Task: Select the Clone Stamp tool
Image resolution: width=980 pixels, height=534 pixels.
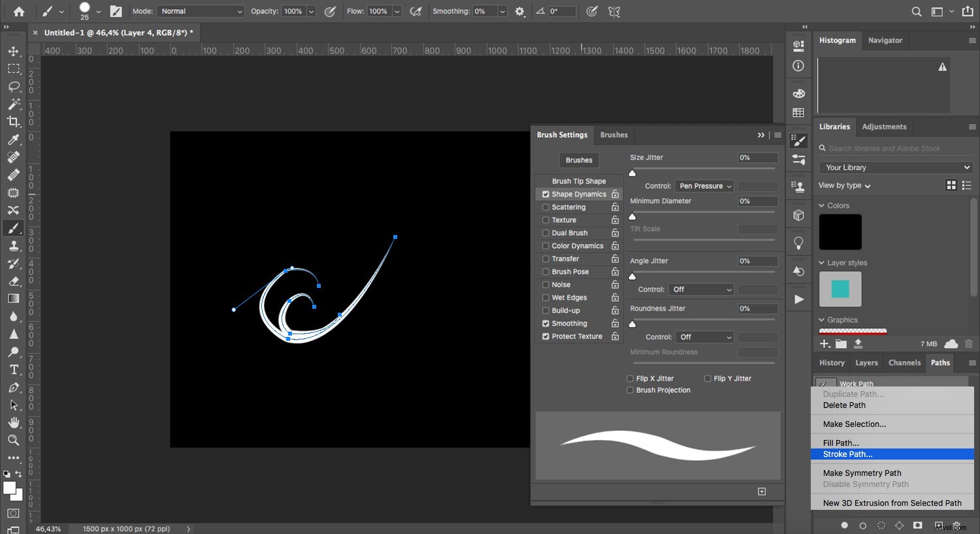Action: [14, 246]
